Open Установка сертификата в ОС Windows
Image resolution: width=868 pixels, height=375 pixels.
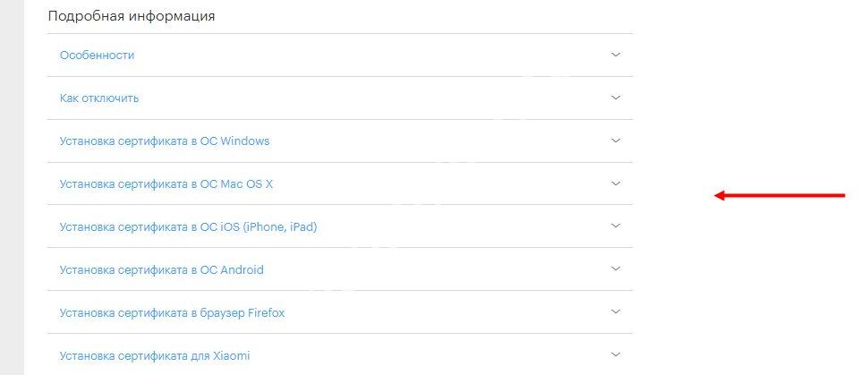164,141
